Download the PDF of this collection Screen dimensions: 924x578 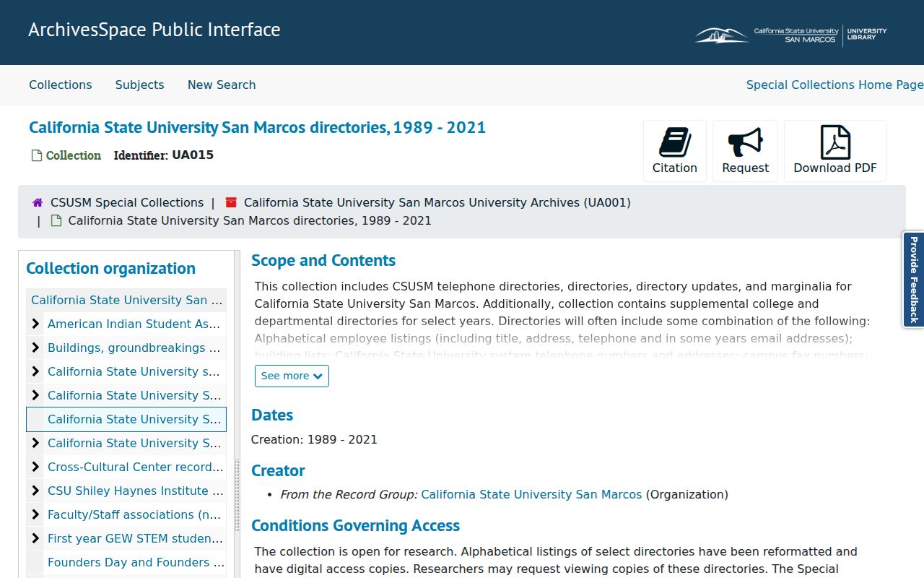tap(835, 151)
